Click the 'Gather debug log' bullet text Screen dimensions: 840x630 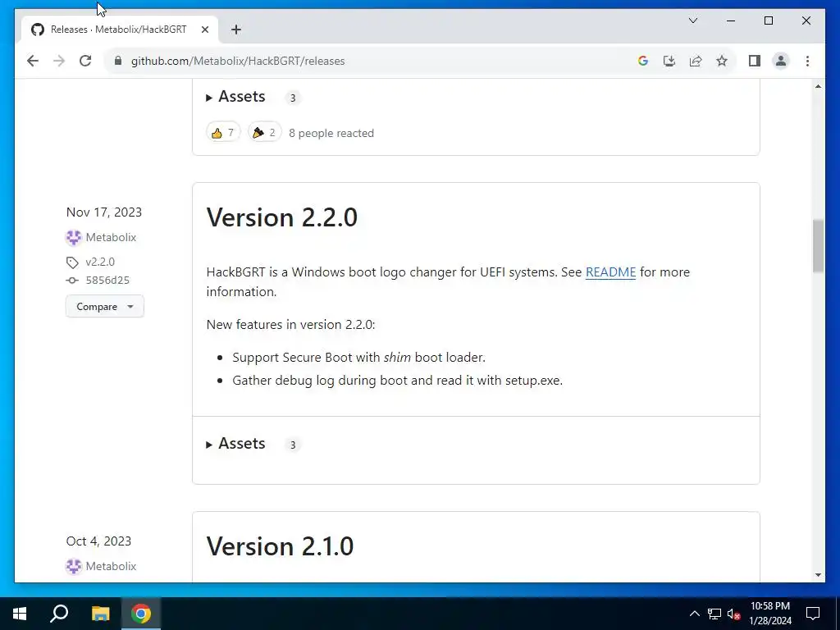[x=398, y=381]
